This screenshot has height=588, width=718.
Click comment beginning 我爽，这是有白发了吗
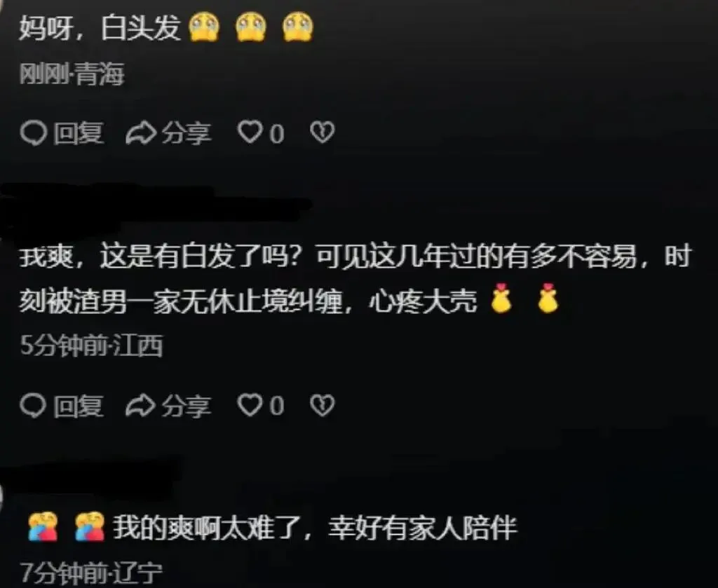[x=354, y=278]
